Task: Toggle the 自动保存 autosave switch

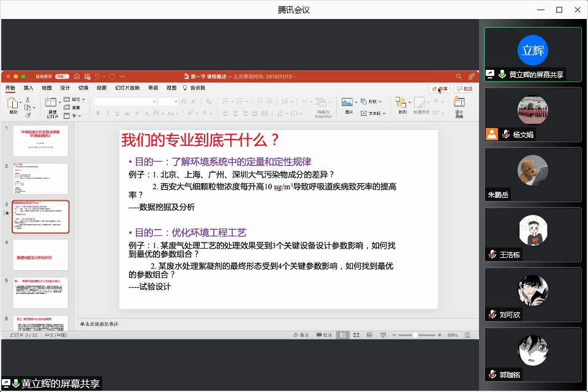Action: (x=62, y=77)
